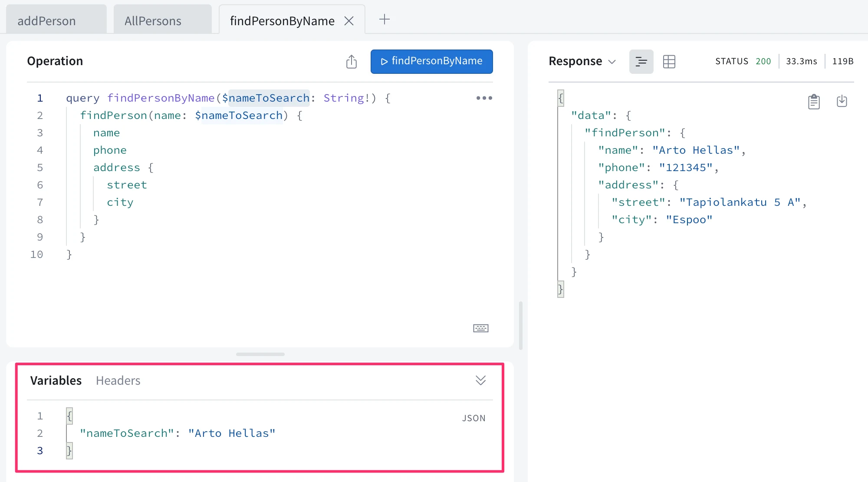The image size is (868, 482).
Task: Click the "address" field on line 5
Action: (x=117, y=168)
